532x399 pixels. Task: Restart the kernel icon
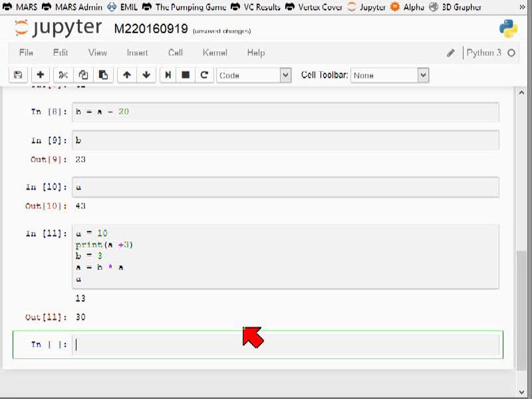(204, 75)
